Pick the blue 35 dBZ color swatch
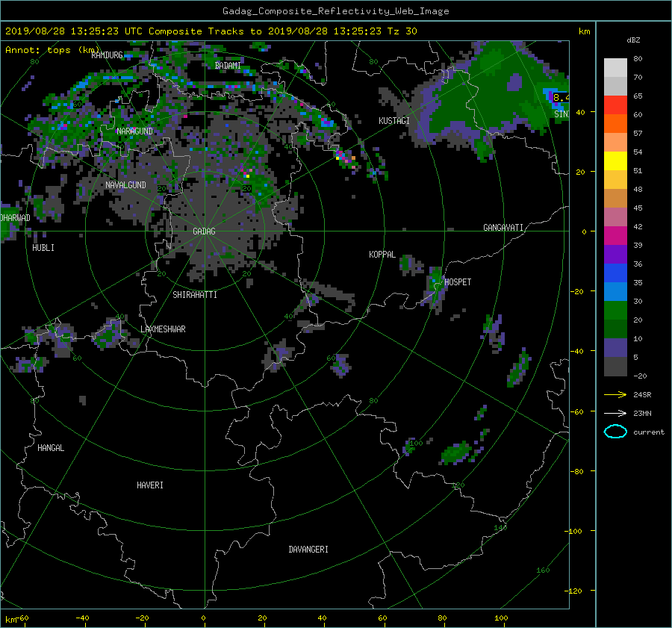The width and height of the screenshot is (672, 628). pos(615,273)
